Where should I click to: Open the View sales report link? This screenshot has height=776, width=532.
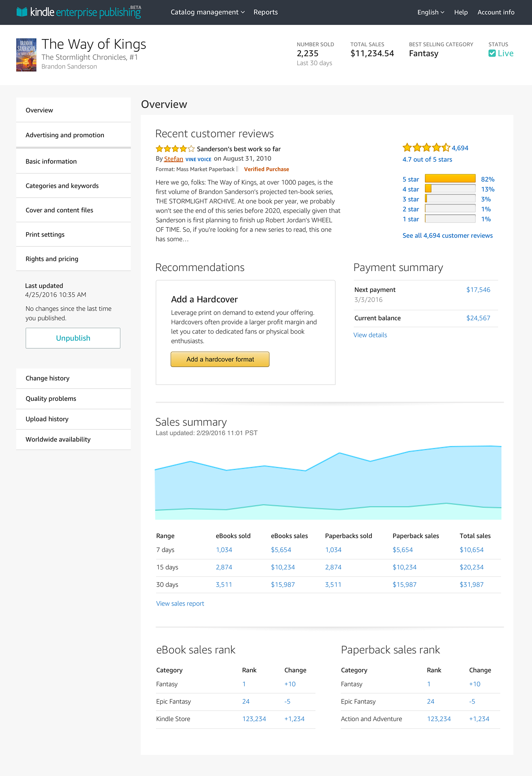180,603
